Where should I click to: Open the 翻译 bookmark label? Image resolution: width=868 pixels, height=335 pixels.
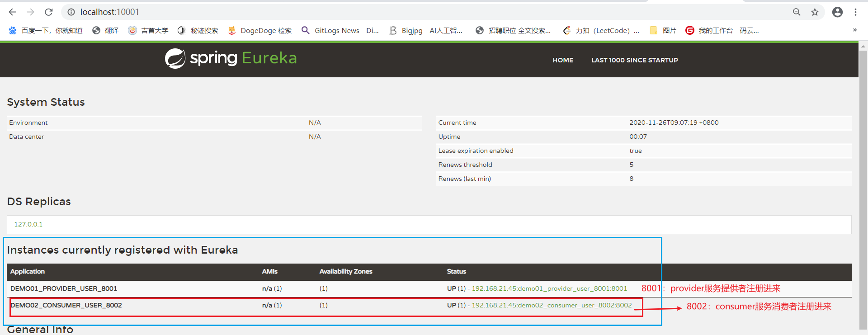tap(112, 30)
